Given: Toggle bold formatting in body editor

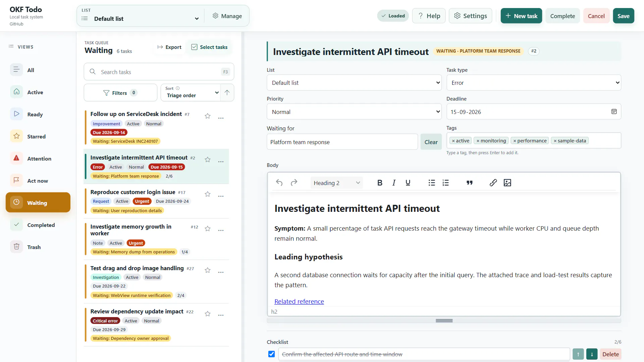Looking at the screenshot, I should click(x=380, y=183).
